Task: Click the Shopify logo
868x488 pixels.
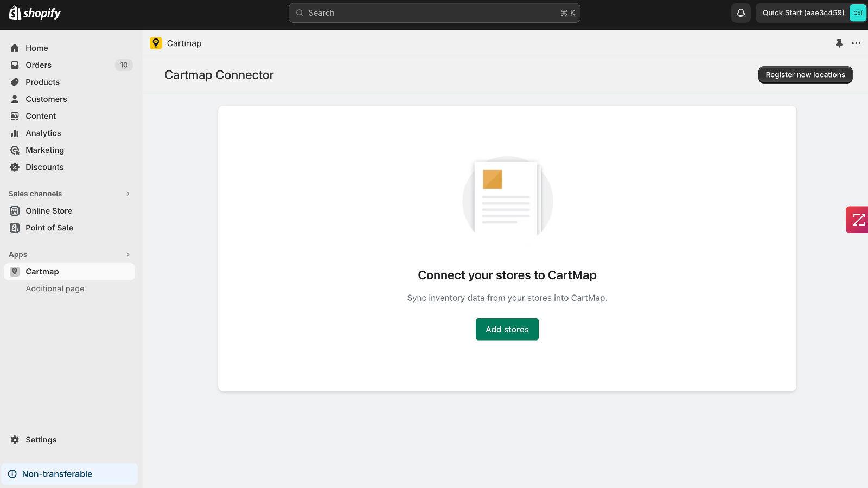Action: 34,12
